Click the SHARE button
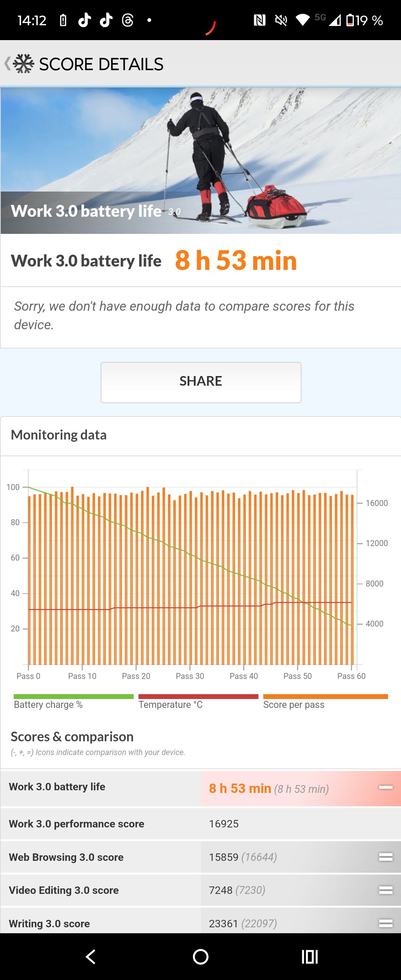Image resolution: width=401 pixels, height=980 pixels. [201, 382]
